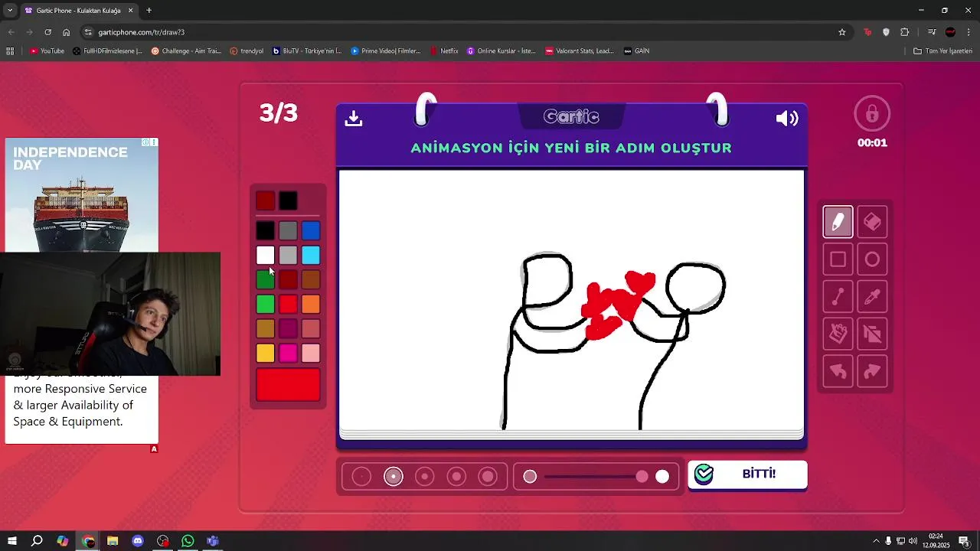Open the Prime Video bookmark
Viewport: 980px width, 551px height.
386,51
